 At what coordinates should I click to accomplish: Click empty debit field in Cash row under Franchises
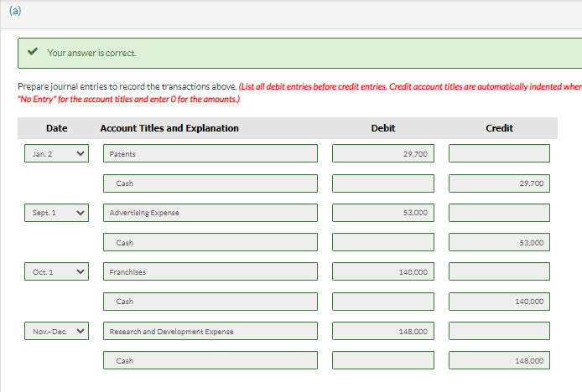point(383,302)
